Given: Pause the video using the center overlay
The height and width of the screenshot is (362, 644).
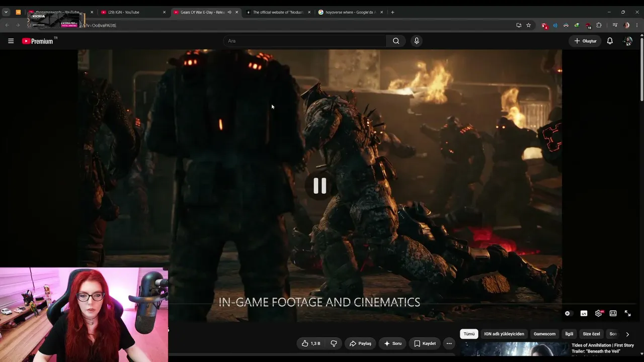Looking at the screenshot, I should point(320,186).
